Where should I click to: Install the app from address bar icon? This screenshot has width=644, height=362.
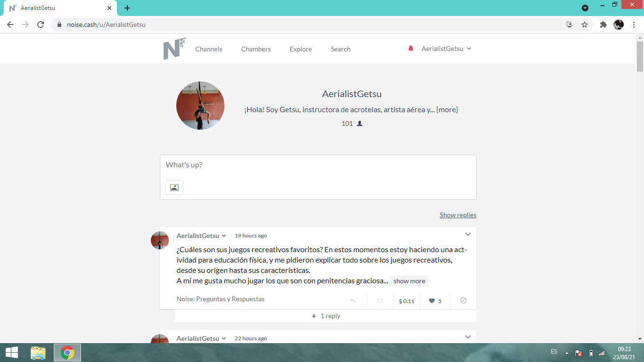(570, 25)
